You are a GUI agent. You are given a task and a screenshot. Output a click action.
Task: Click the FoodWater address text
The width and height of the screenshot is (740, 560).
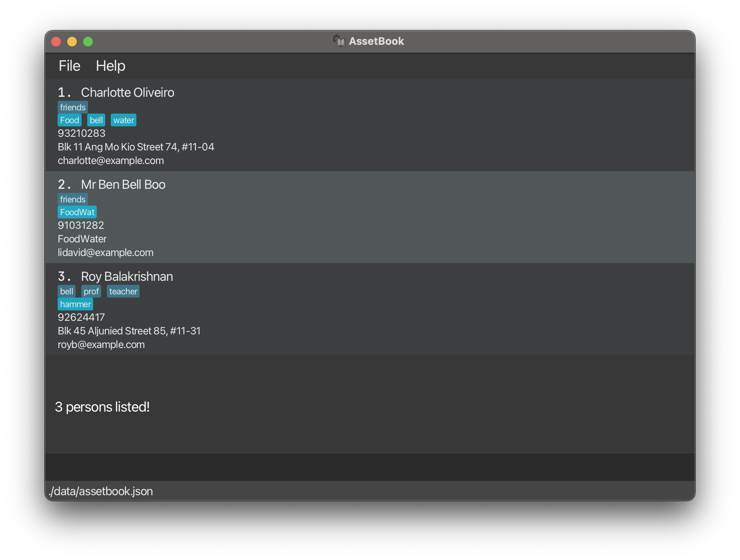82,239
